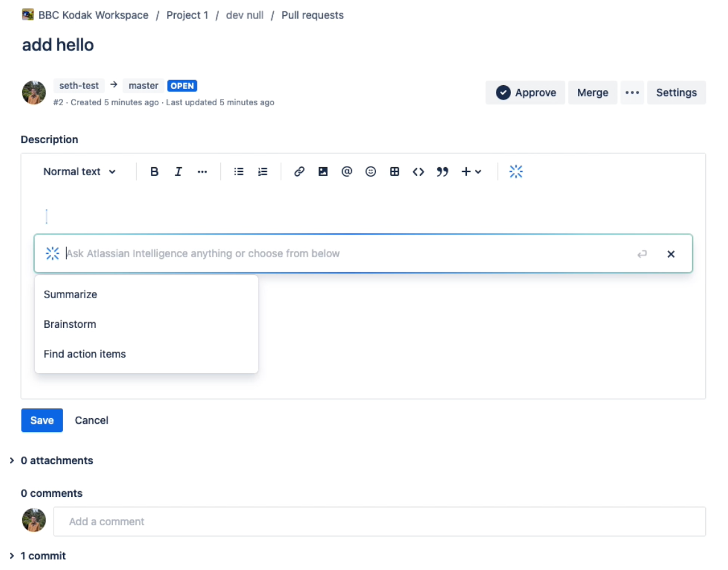Image resolution: width=728 pixels, height=570 pixels.
Task: Choose Summarize from AI suggestions
Action: 146,294
